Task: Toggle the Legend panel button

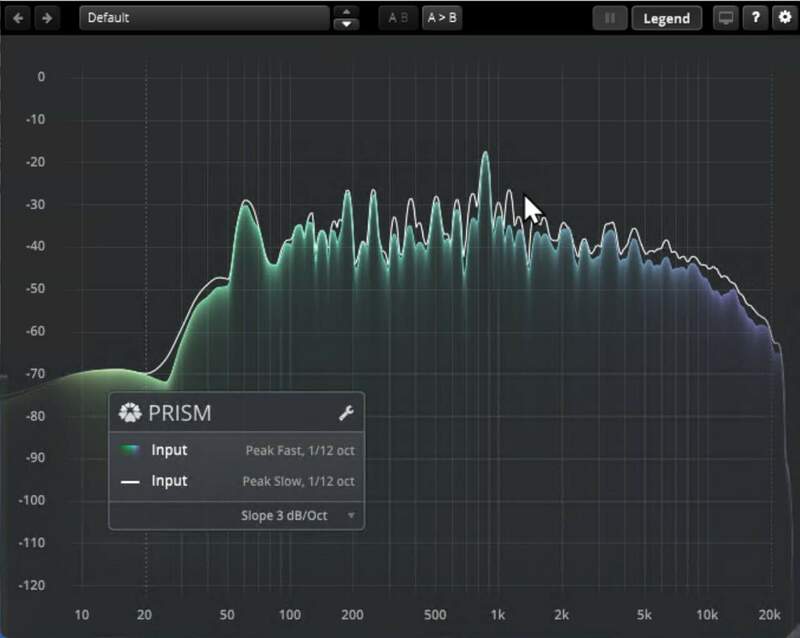Action: point(666,18)
